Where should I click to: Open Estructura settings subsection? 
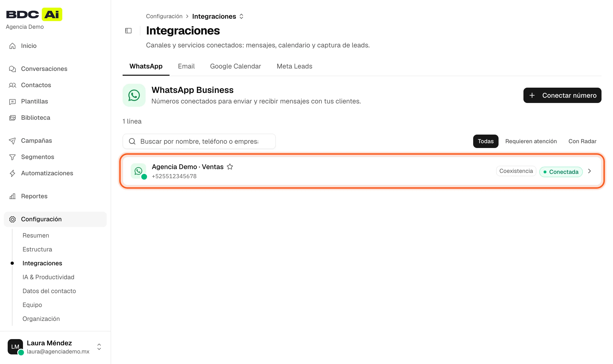click(x=37, y=250)
